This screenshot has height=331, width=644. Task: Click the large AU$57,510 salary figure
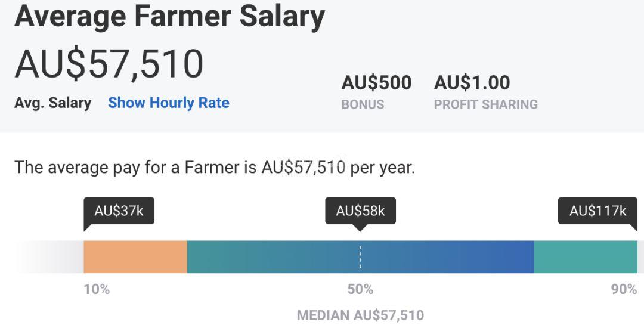pos(109,64)
